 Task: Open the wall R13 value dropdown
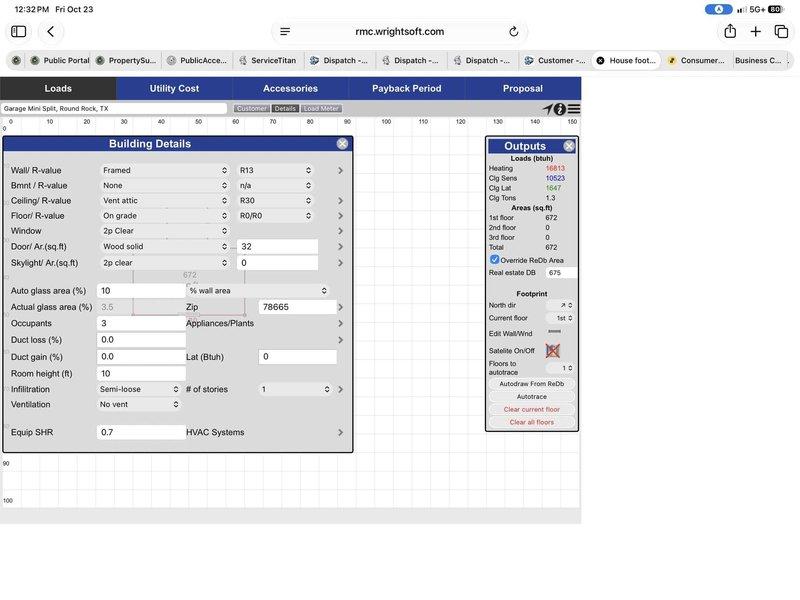tap(276, 170)
